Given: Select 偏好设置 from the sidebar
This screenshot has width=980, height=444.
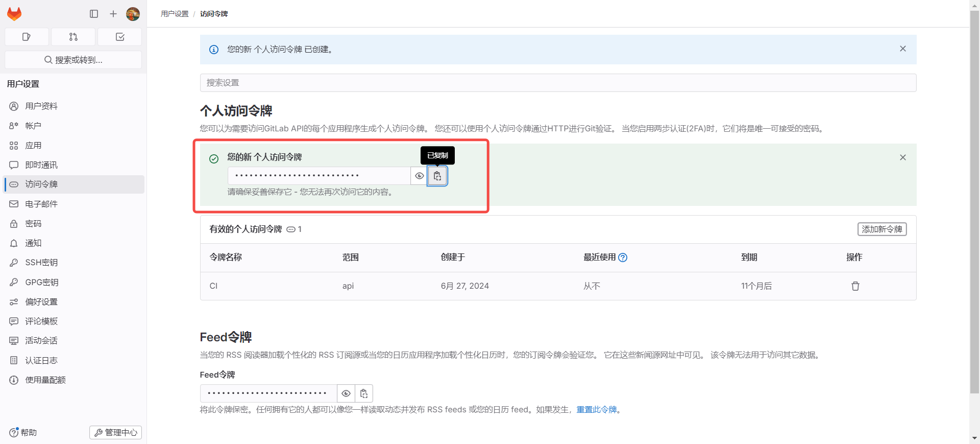Looking at the screenshot, I should pyautogui.click(x=41, y=302).
